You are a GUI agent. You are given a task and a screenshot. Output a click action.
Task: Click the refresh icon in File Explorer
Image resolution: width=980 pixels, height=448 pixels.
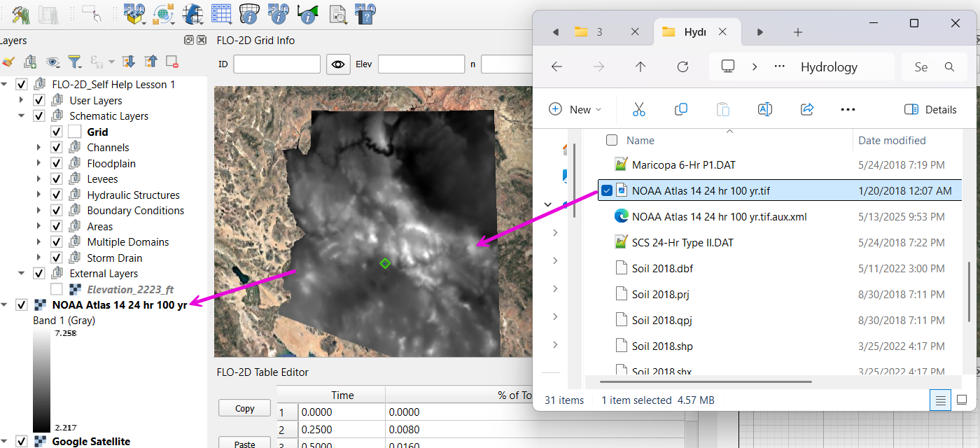tap(682, 67)
